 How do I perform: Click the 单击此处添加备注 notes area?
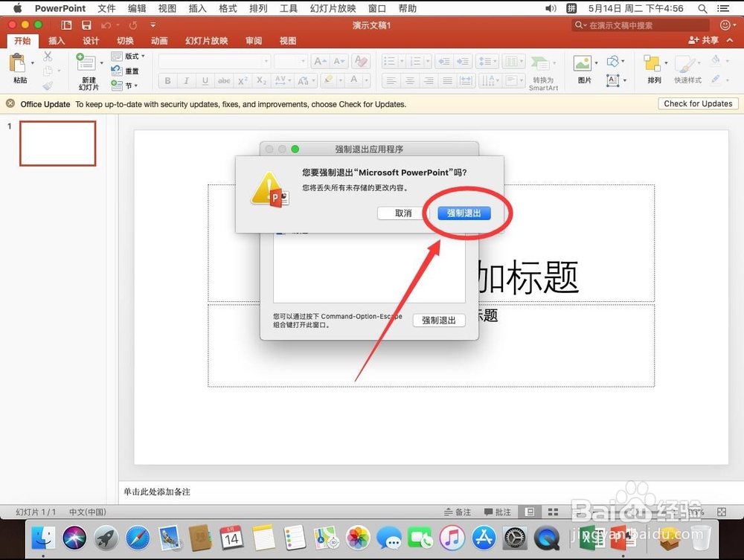(x=157, y=492)
